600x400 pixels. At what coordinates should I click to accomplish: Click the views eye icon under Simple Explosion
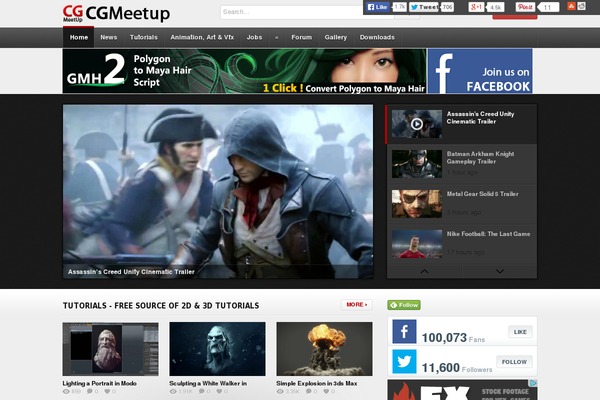click(280, 392)
